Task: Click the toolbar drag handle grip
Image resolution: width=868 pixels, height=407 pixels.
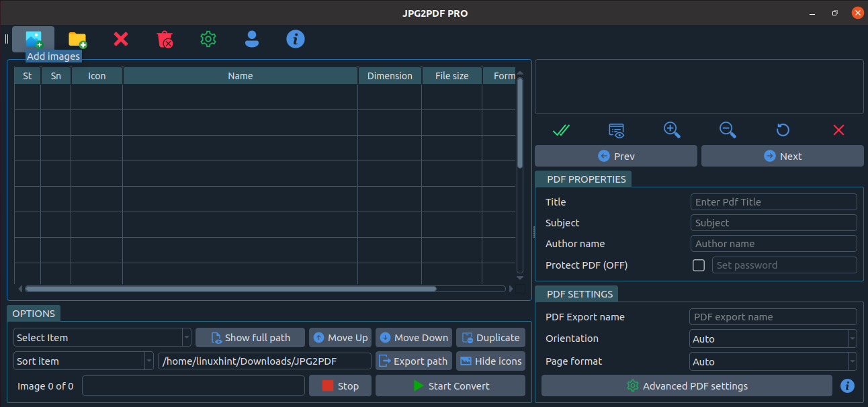Action: [x=7, y=39]
